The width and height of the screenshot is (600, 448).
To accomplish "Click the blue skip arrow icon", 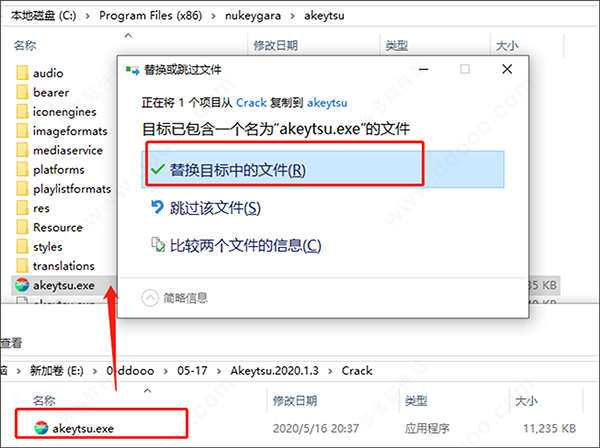I will coord(155,208).
